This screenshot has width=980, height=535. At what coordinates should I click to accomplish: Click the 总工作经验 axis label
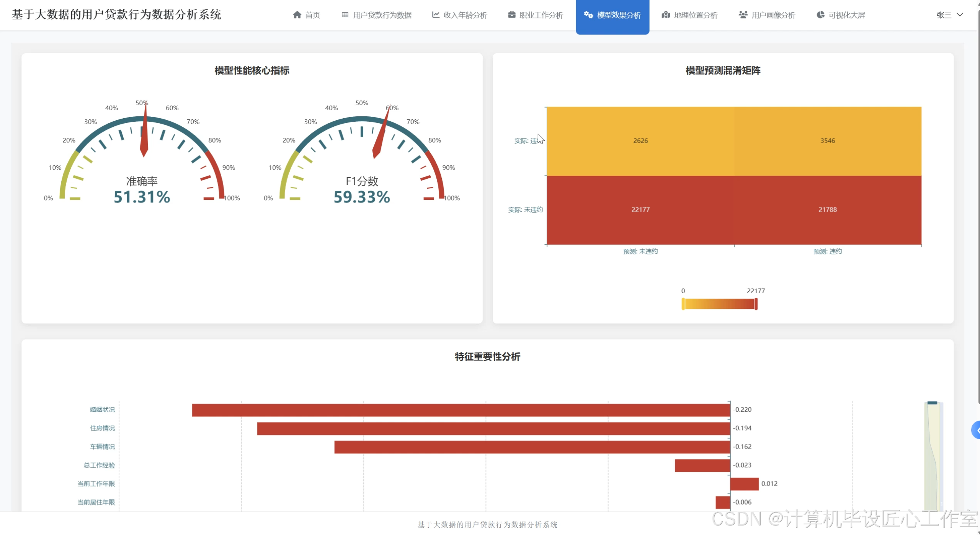[99, 465]
